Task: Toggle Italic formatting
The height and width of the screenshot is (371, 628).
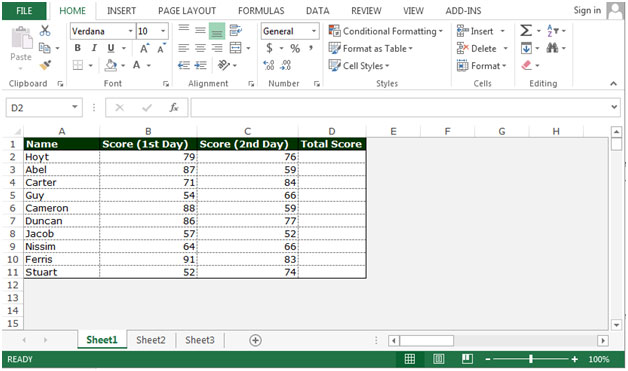Action: click(94, 48)
